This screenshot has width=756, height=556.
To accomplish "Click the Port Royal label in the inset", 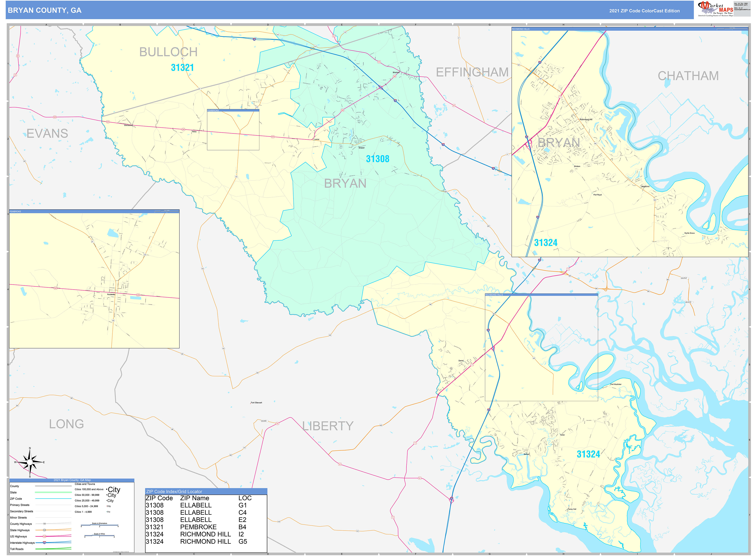I will point(598,195).
